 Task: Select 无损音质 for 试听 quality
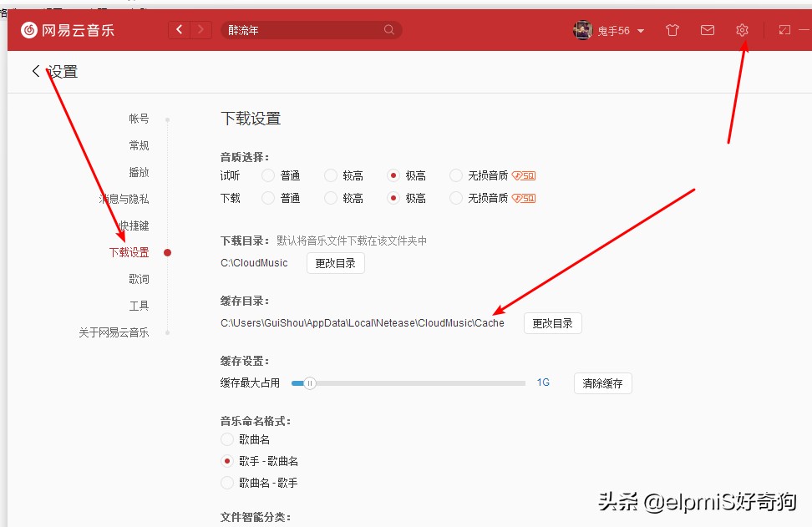point(455,175)
